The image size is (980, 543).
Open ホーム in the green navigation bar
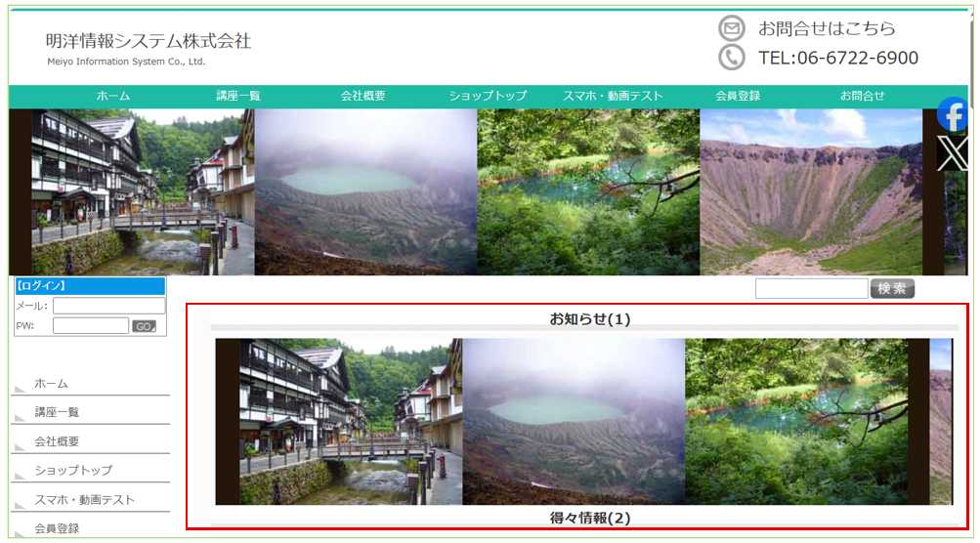tap(113, 97)
